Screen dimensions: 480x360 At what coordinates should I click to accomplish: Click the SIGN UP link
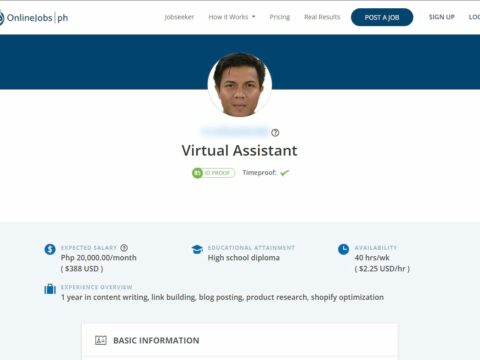click(442, 17)
